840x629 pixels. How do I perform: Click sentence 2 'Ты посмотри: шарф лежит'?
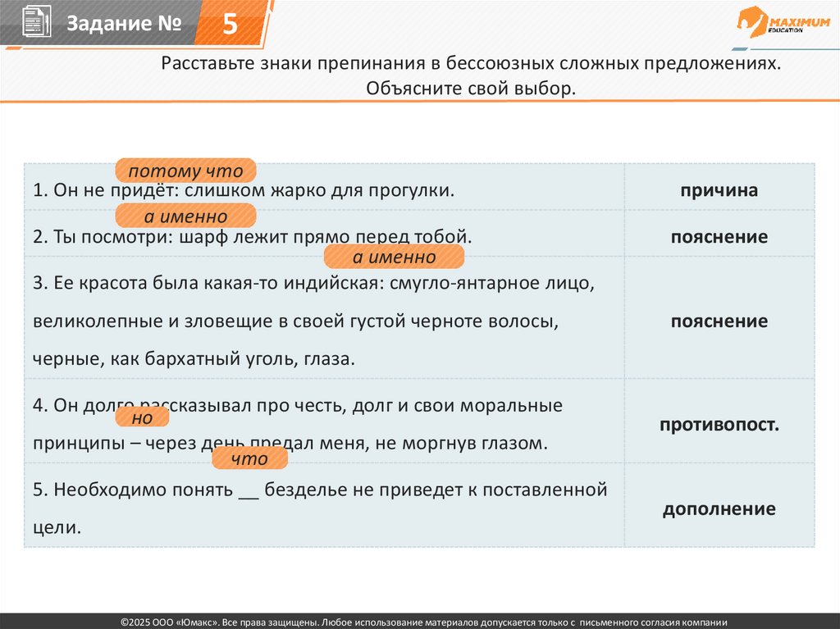click(x=253, y=236)
